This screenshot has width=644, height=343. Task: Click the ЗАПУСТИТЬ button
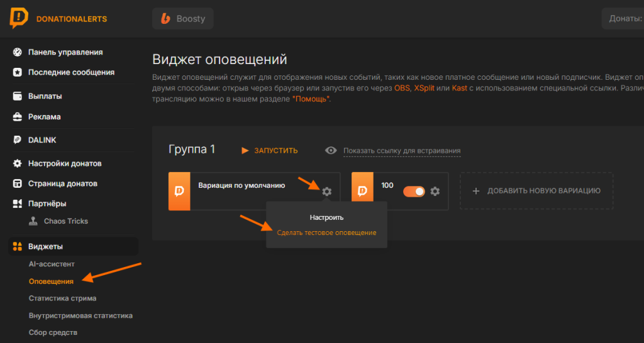(270, 151)
